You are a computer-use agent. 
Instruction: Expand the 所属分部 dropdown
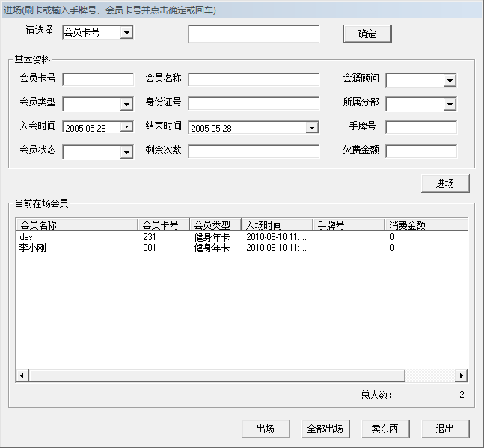(x=450, y=104)
